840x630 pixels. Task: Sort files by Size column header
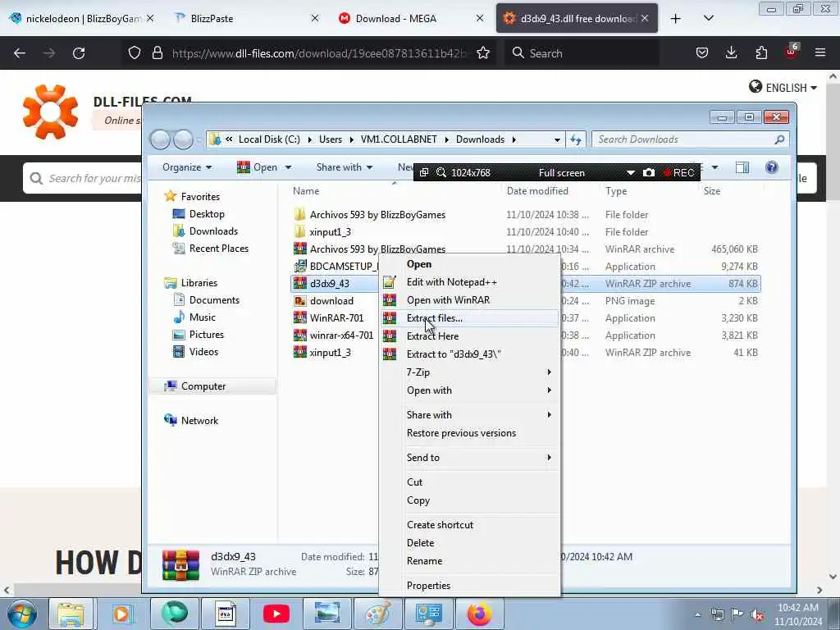point(711,191)
